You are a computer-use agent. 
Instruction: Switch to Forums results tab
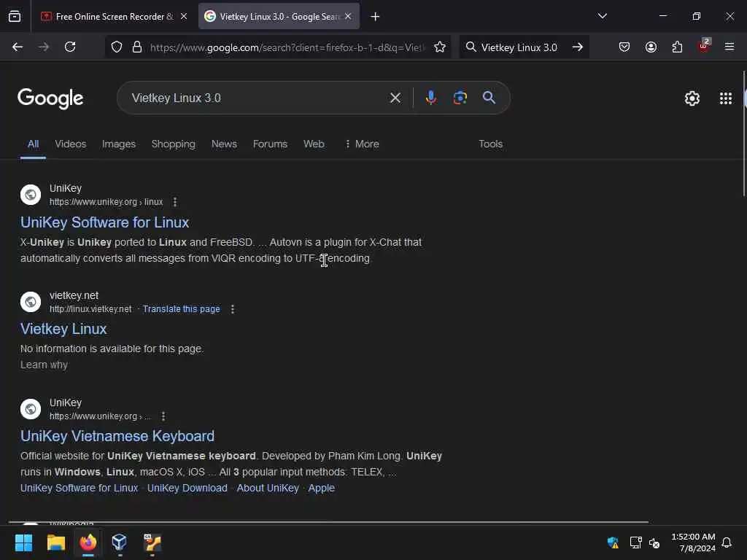coord(270,144)
